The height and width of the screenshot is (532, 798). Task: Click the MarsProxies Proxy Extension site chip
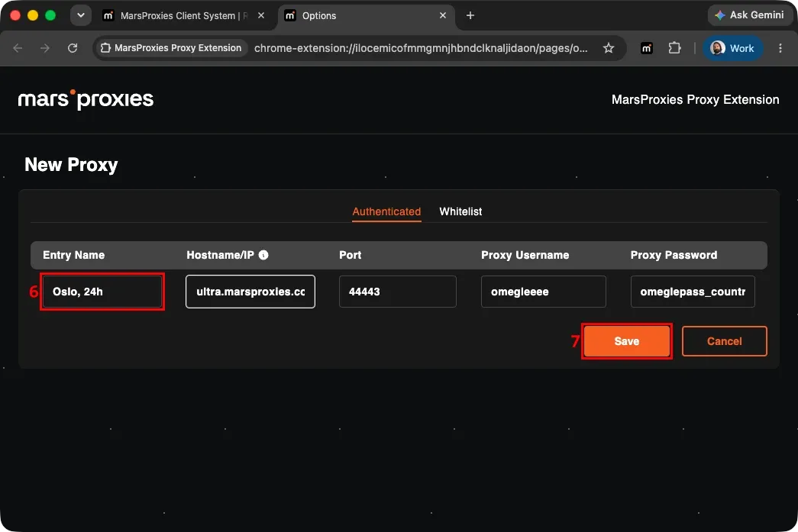[x=171, y=48]
